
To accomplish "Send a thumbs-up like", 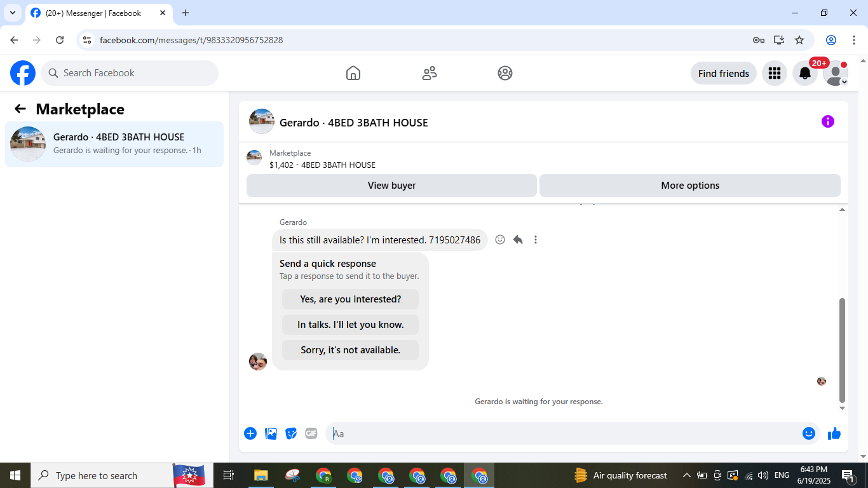I will [x=834, y=433].
